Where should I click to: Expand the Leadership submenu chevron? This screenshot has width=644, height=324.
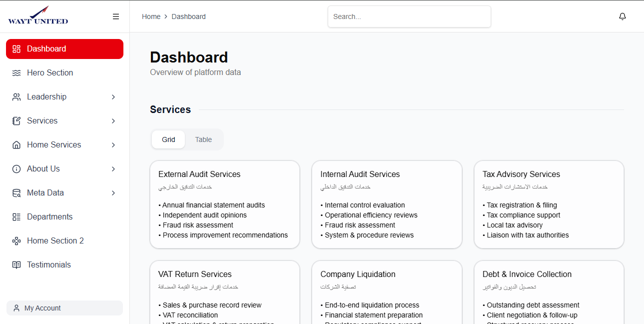(113, 97)
